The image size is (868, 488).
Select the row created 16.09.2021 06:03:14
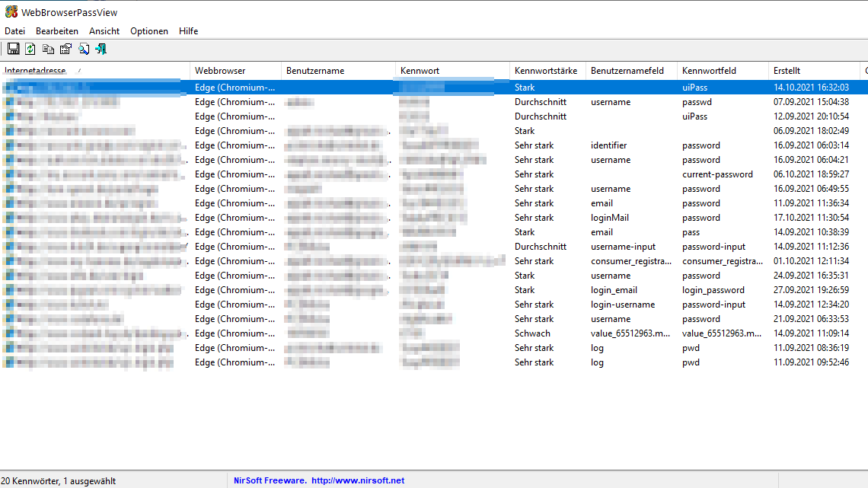pos(434,145)
